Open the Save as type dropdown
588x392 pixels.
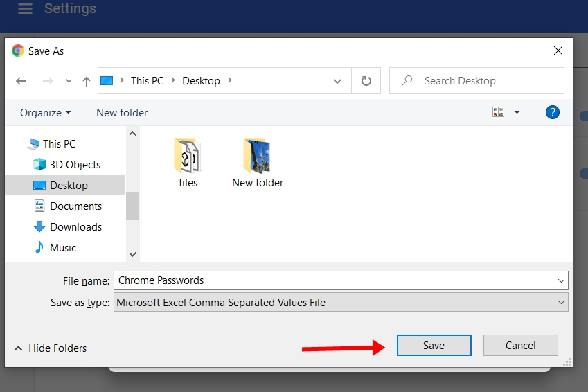[561, 302]
